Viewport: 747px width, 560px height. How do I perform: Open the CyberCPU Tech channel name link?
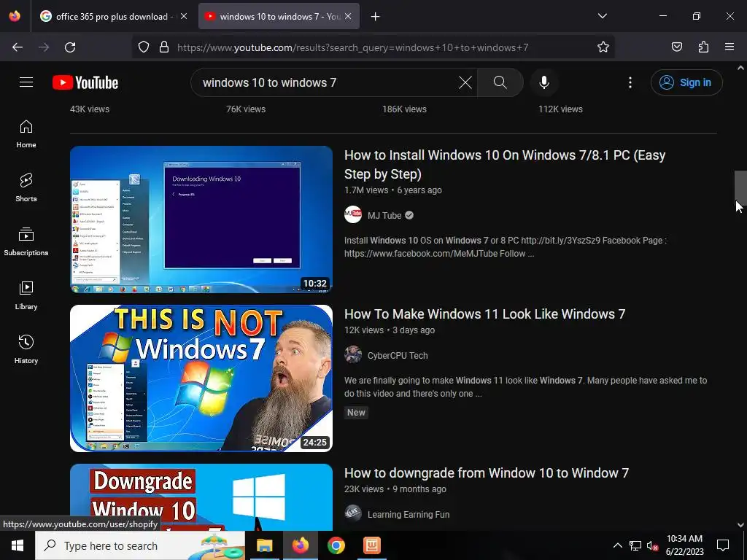point(398,355)
